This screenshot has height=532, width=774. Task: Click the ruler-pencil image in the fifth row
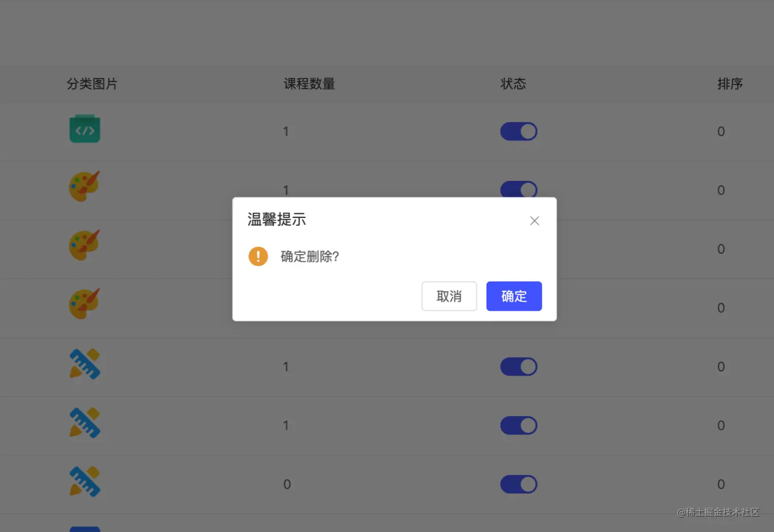point(85,364)
